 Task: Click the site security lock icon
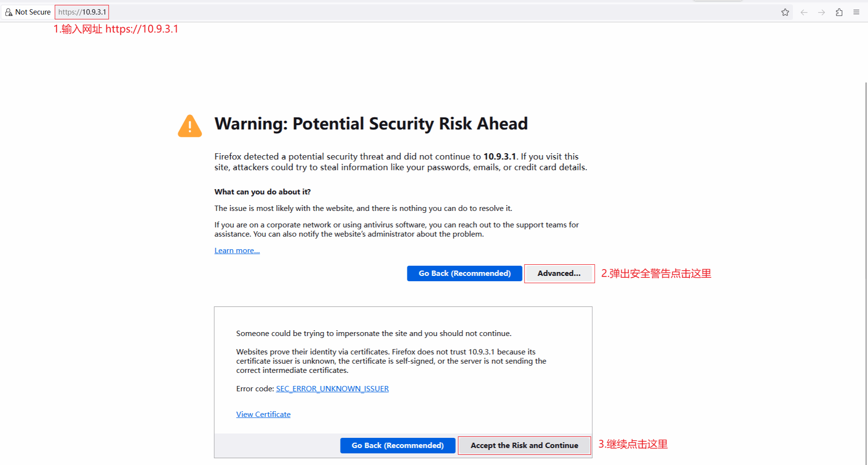pyautogui.click(x=9, y=12)
